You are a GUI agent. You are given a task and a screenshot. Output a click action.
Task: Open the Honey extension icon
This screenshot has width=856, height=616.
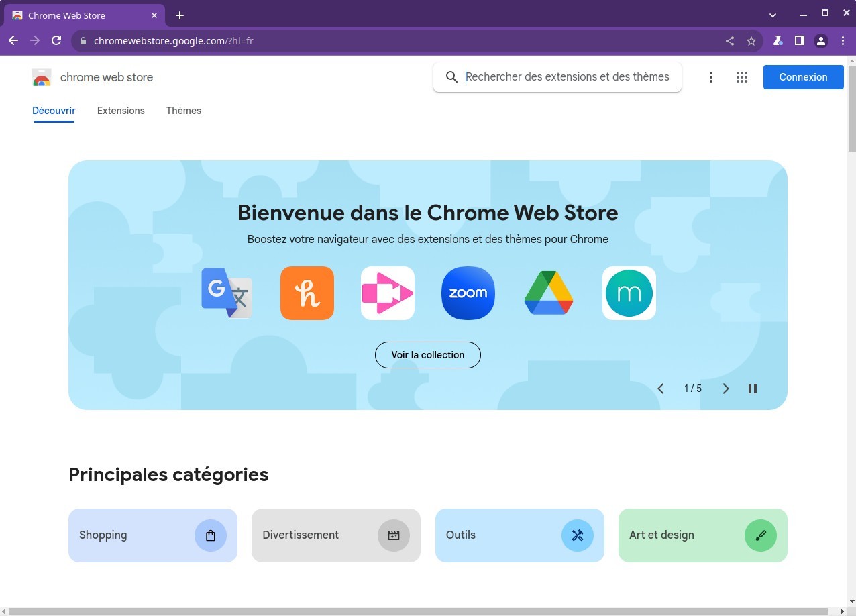307,293
